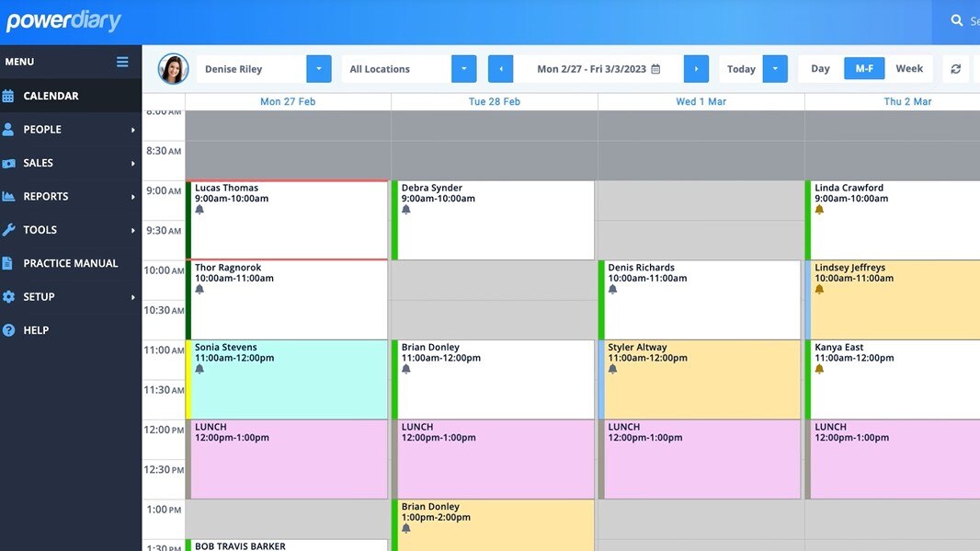Click the refresh icon in the calendar toolbar

click(x=955, y=68)
